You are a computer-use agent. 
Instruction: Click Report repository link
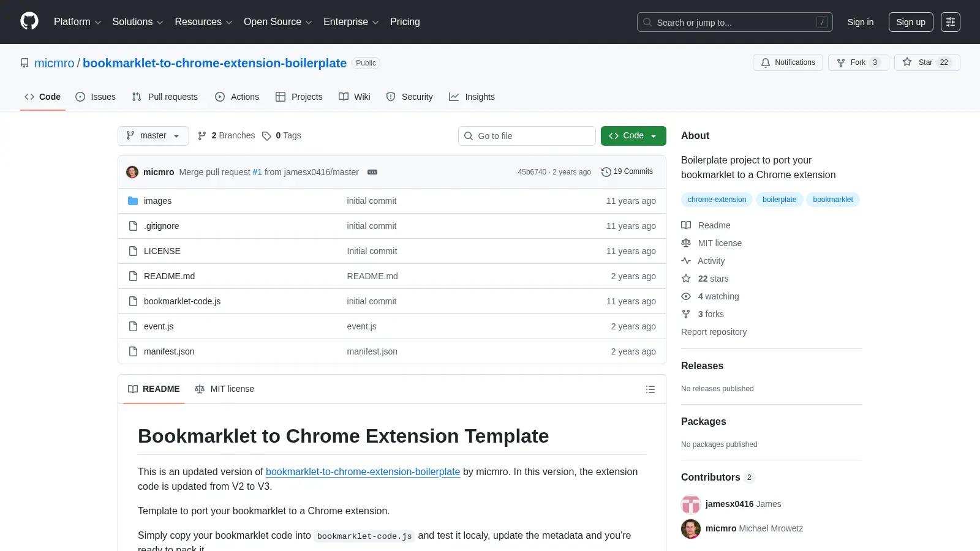[714, 332]
